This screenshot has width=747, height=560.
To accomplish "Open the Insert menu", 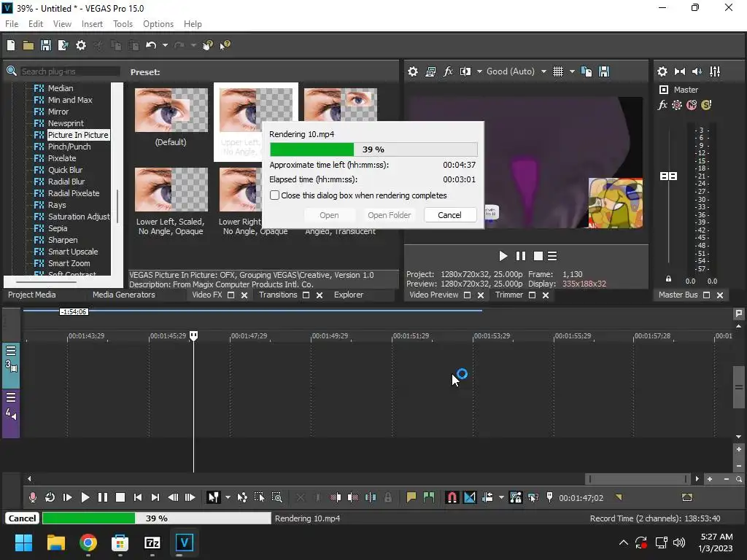I will 92,24.
